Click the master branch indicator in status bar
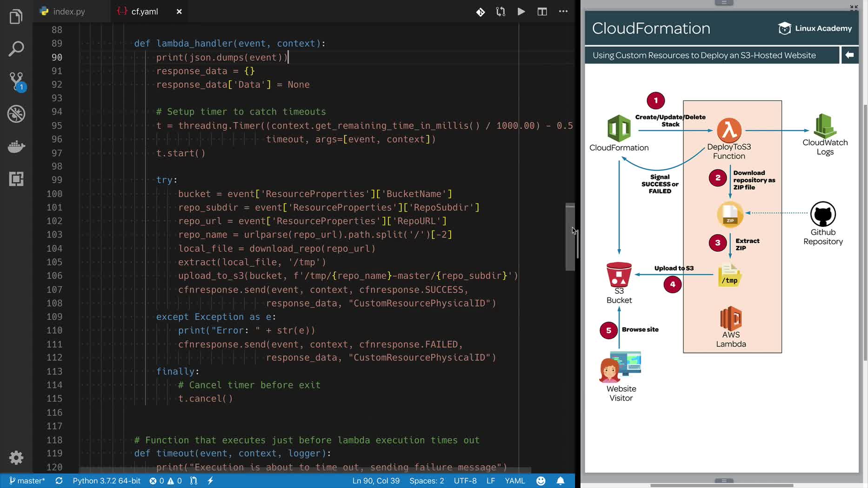This screenshot has width=868, height=488. [27, 481]
